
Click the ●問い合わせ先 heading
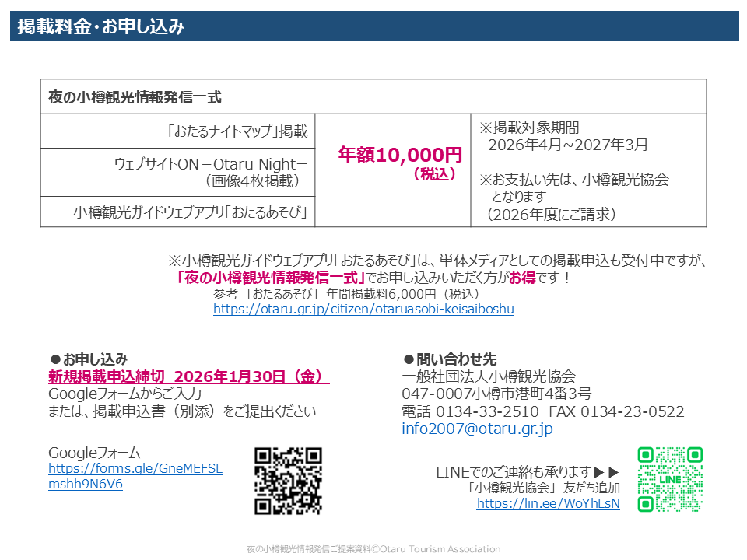coord(450,359)
